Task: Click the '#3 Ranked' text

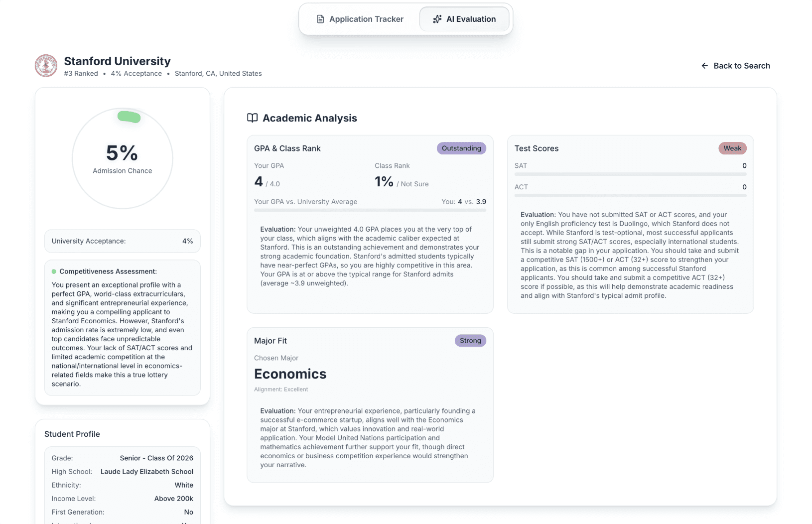Action: tap(81, 73)
